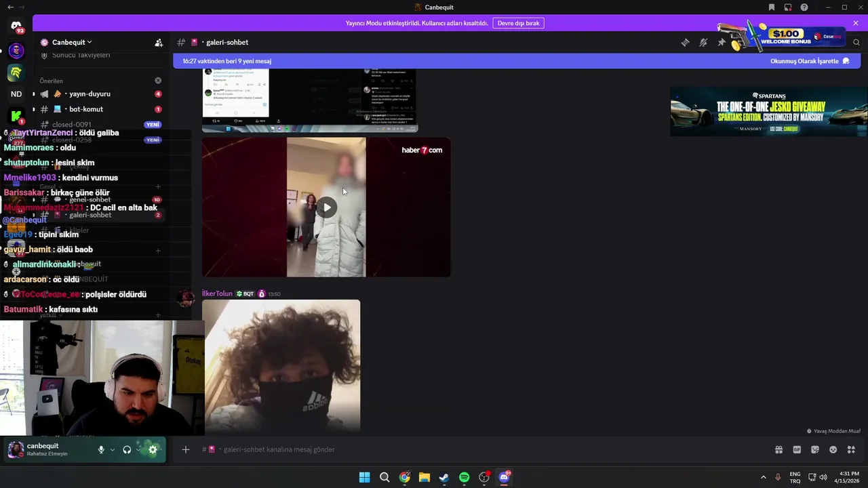Toggle microphone mute in user panel
The image size is (868, 488).
click(101, 449)
